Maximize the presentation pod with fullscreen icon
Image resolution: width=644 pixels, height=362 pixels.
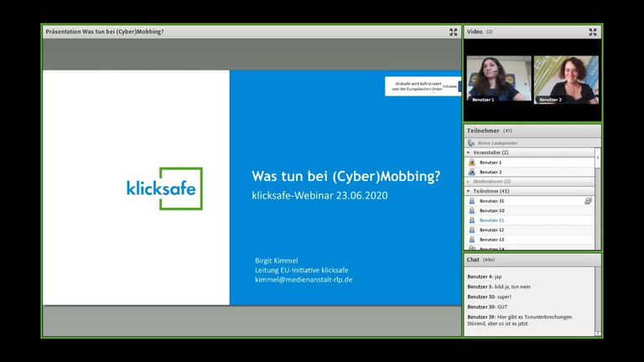tap(454, 32)
